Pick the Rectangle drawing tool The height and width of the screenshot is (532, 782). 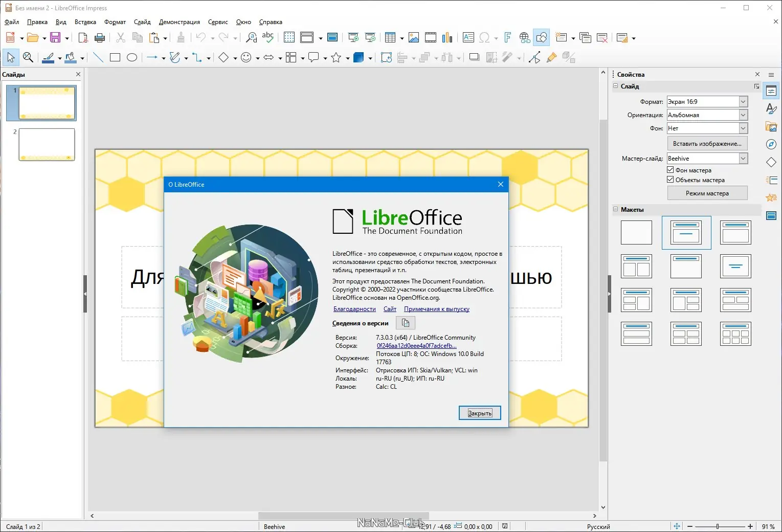point(115,57)
